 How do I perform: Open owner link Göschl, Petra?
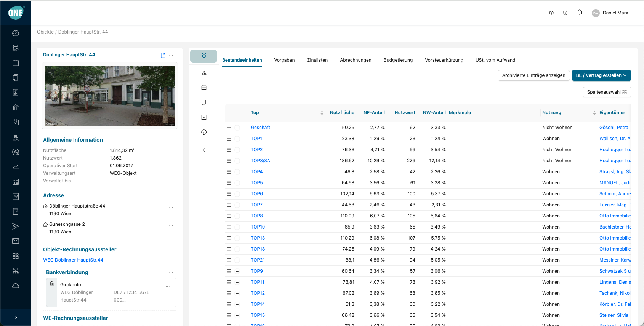(x=614, y=128)
